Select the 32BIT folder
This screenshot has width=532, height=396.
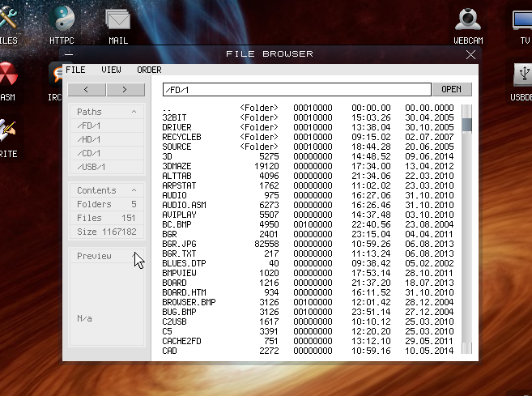coord(308,117)
